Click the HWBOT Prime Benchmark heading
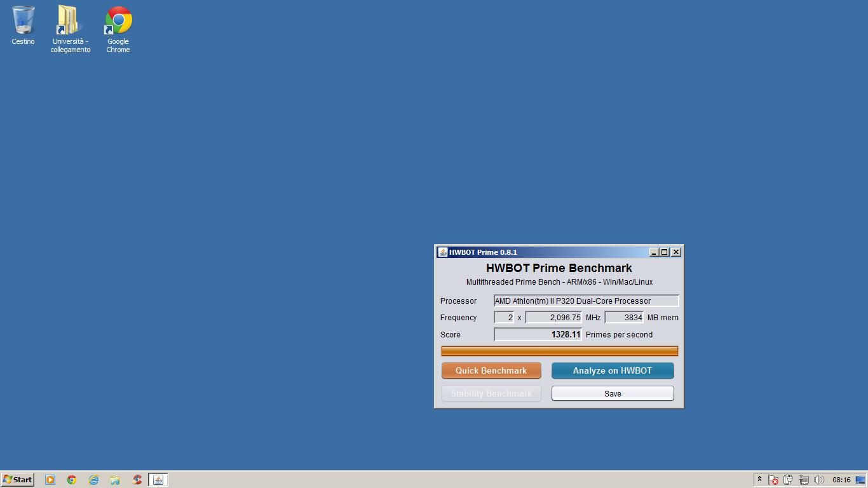 click(x=559, y=268)
